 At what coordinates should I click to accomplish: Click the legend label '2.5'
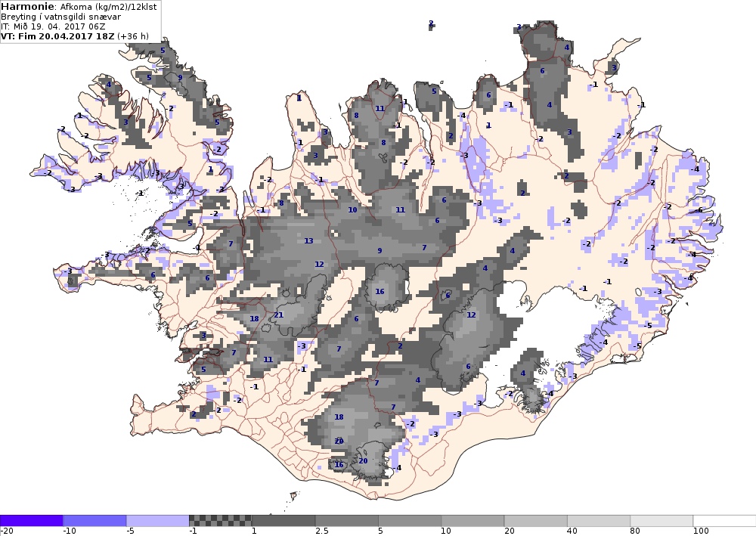tap(322, 531)
